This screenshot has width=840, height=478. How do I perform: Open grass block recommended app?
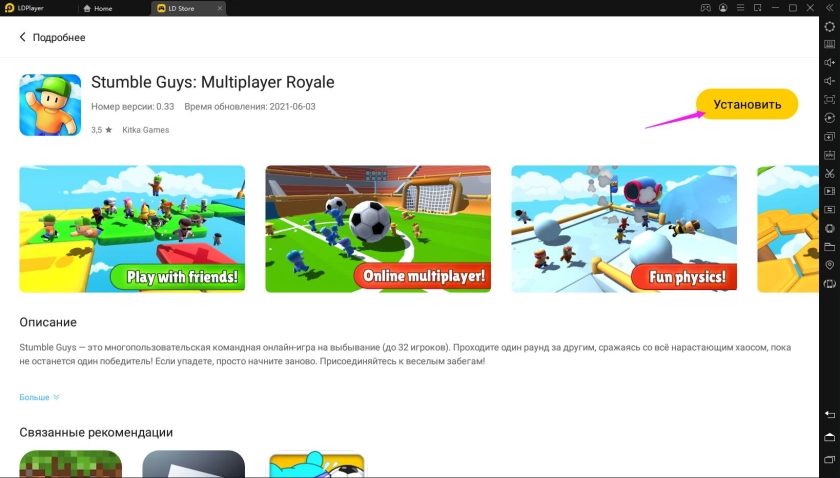coord(71,464)
